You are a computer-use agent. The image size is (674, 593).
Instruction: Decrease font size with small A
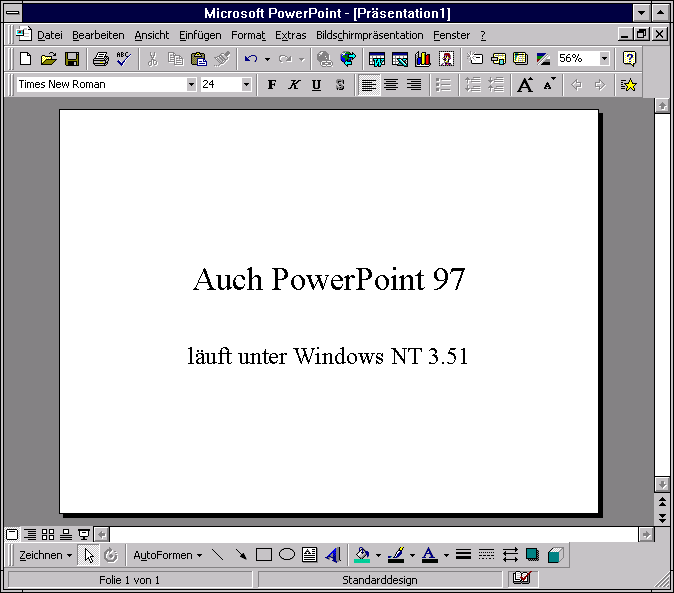549,85
